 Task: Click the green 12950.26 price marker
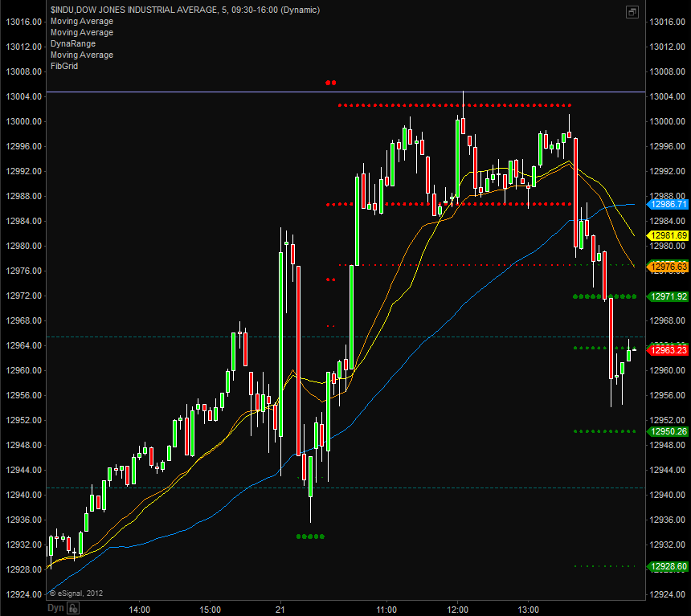click(x=669, y=431)
